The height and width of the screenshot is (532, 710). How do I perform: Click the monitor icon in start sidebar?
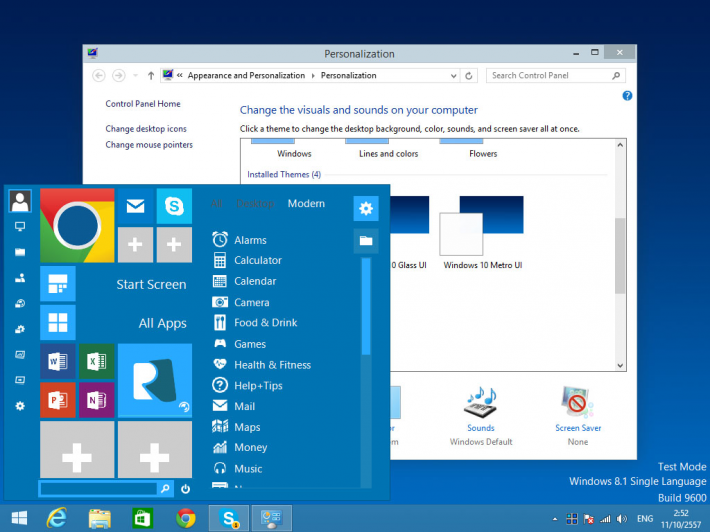[x=20, y=226]
